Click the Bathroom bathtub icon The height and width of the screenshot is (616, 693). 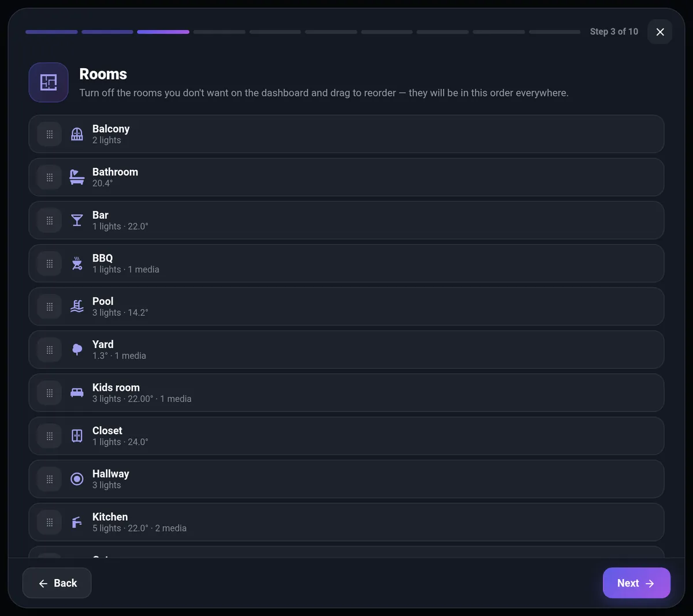click(77, 177)
